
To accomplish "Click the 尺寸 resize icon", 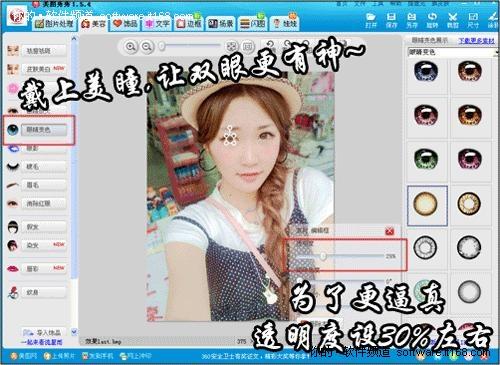I will [473, 20].
